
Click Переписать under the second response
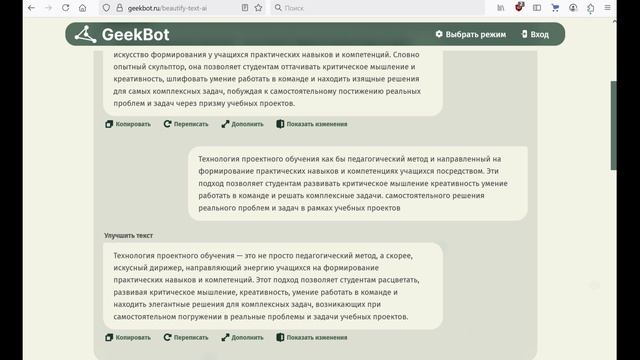(x=186, y=338)
